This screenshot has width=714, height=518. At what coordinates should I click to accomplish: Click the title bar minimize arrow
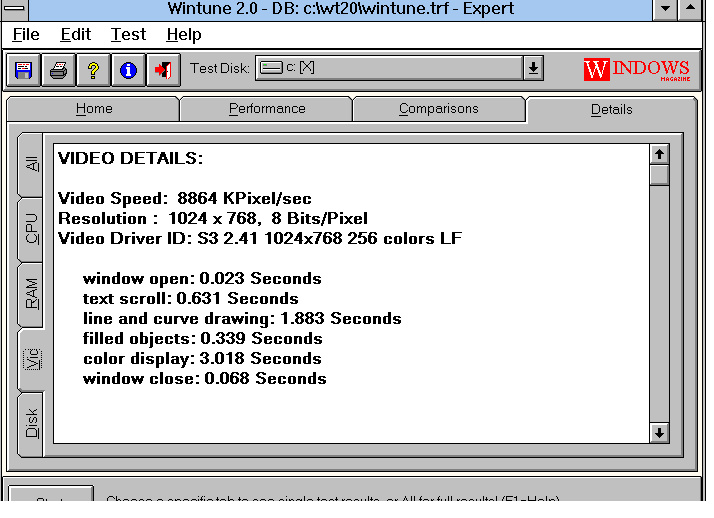pyautogui.click(x=665, y=9)
